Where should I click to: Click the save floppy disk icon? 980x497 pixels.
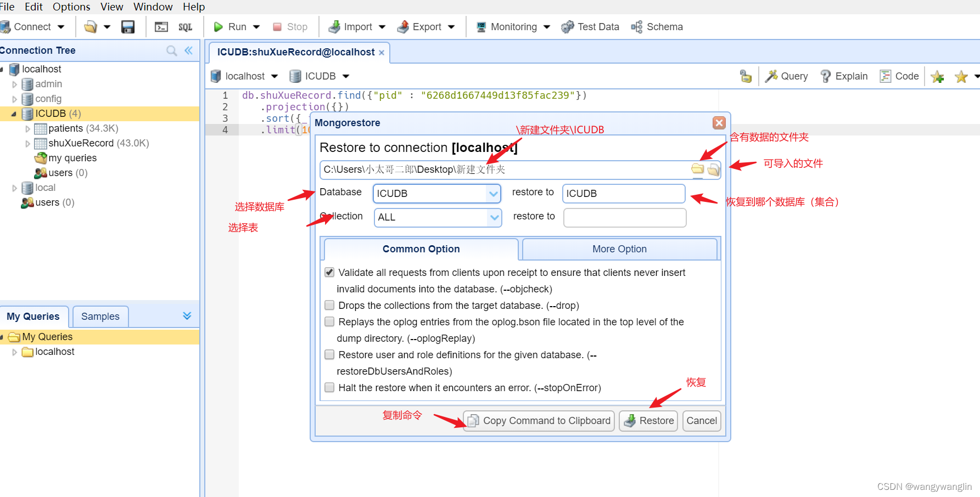point(128,27)
